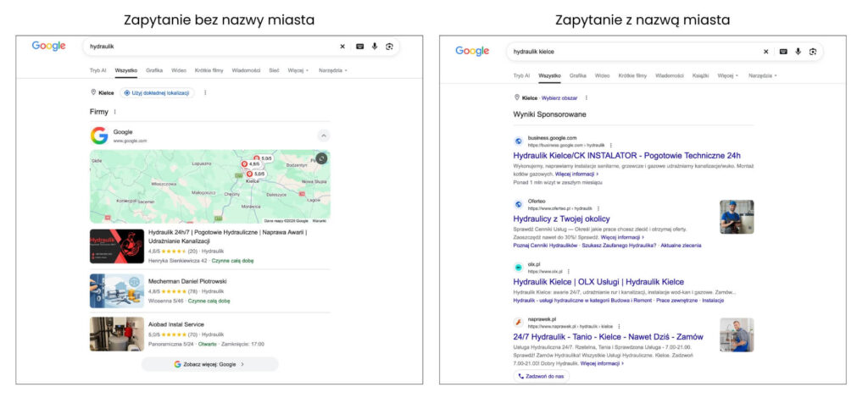
Task: Open 'Aiobad Instal Service' business listing
Action: (x=176, y=324)
